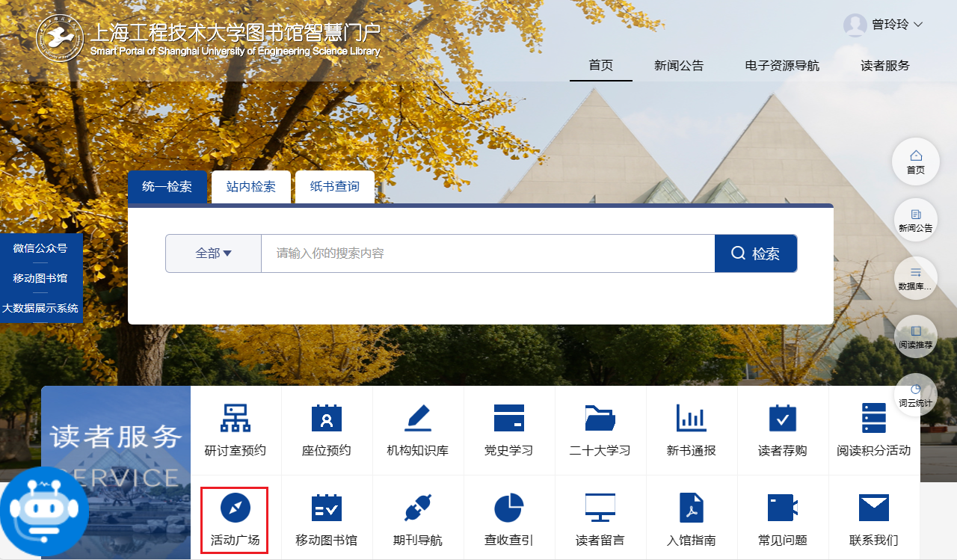
Task: Open the 微信公众号 left sidebar link
Action: [x=40, y=248]
